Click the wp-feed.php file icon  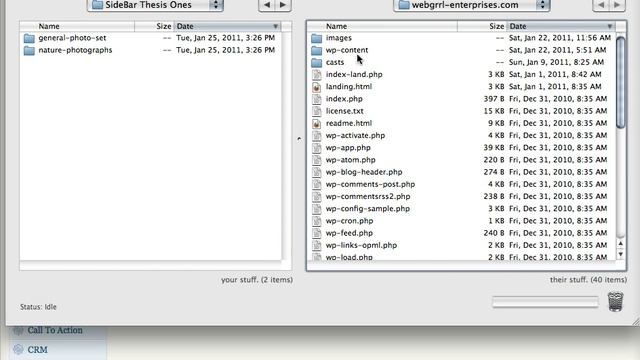coord(316,233)
